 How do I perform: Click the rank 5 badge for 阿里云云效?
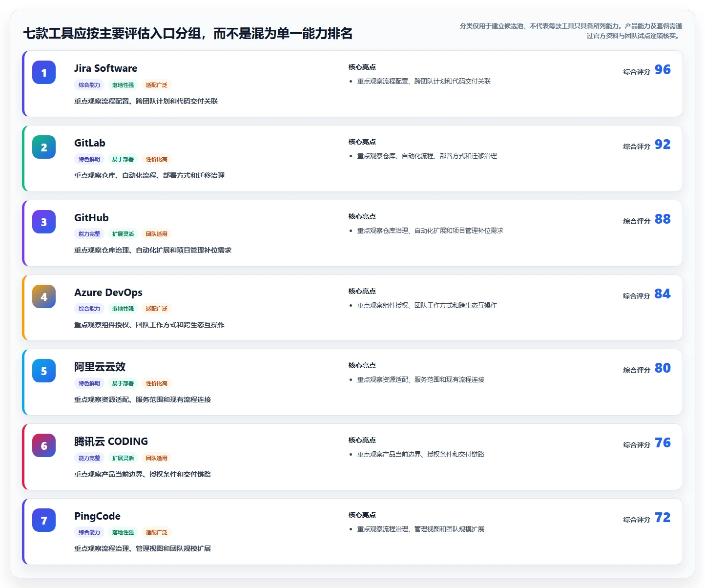pyautogui.click(x=44, y=371)
